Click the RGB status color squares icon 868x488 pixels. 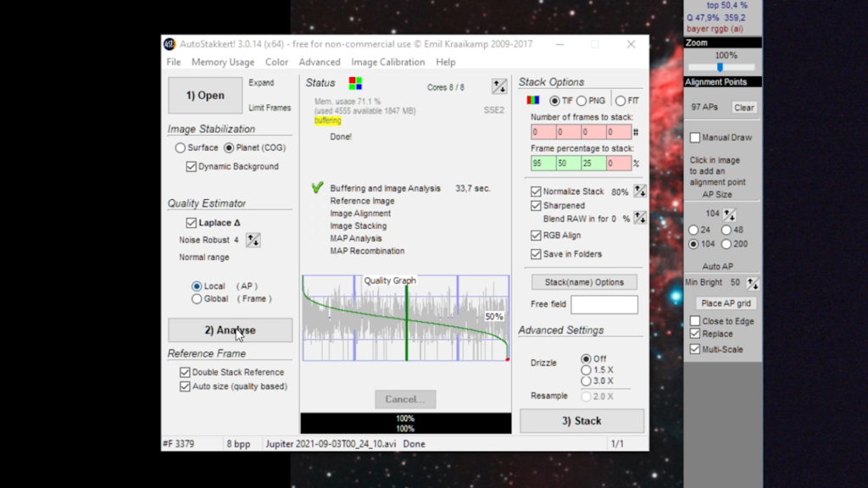[x=355, y=83]
